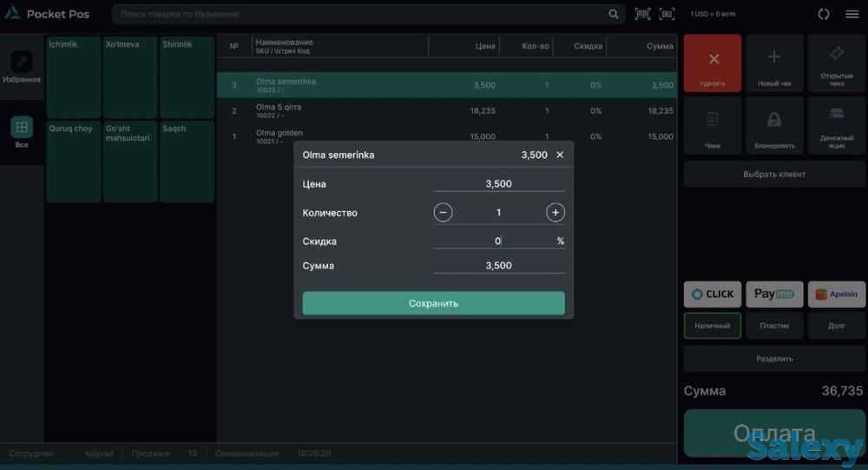Click the Цена column header
868x470 pixels.
pos(485,46)
